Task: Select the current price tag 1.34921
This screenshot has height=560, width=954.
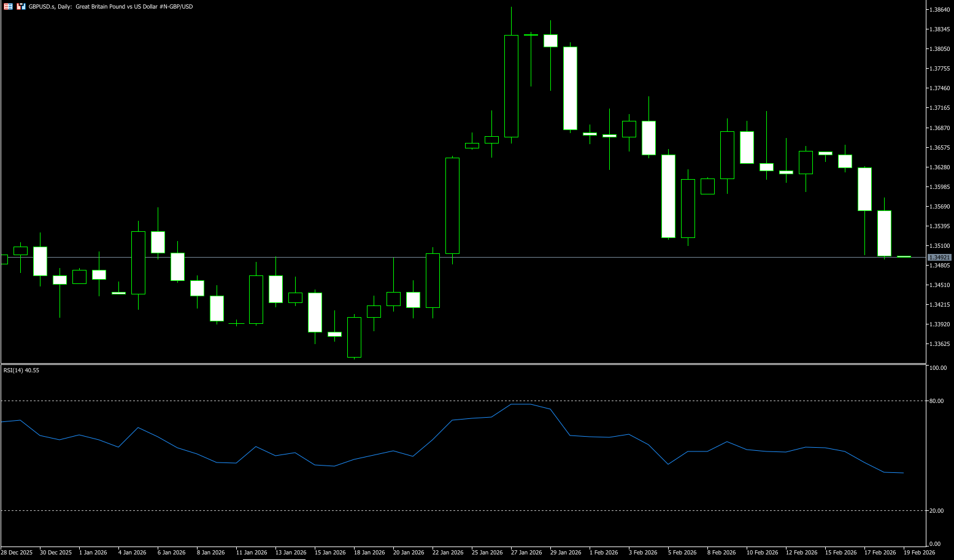Action: (939, 258)
